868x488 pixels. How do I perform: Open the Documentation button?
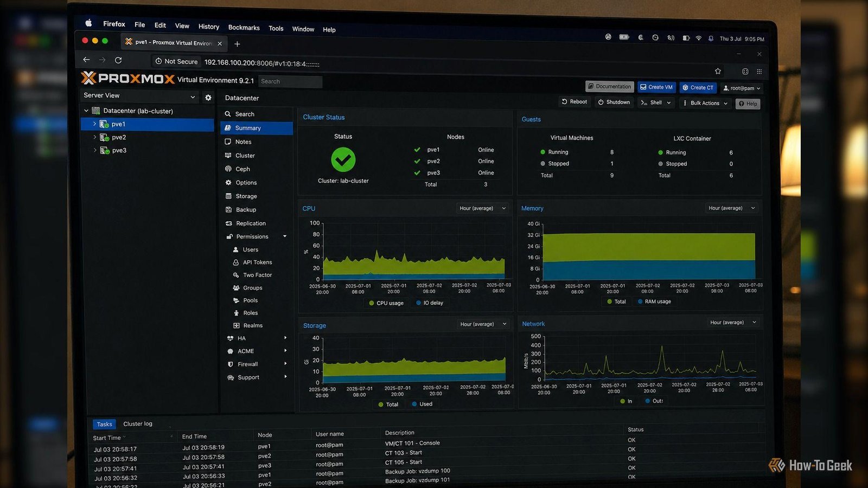pyautogui.click(x=610, y=86)
